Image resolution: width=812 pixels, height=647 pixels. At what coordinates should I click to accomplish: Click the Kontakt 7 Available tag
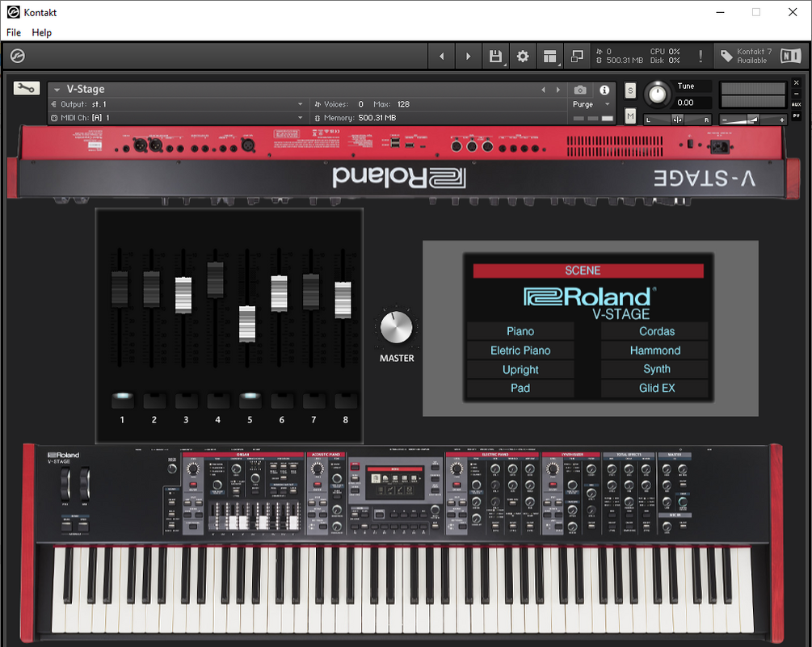click(x=747, y=56)
